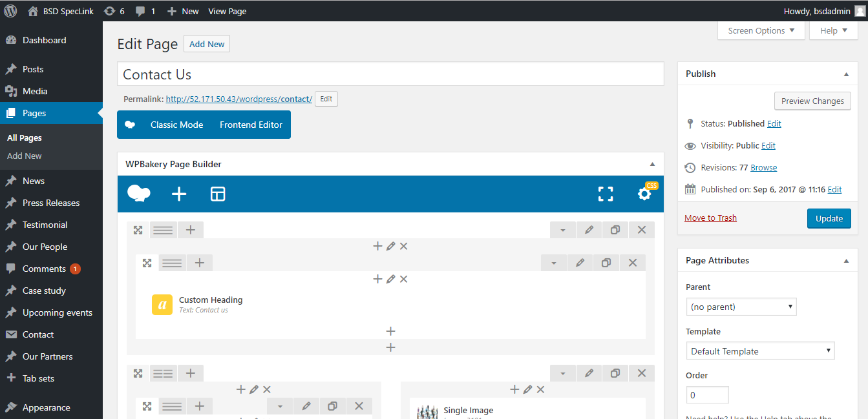Click the Contact Us page title field
Viewport: 868px width, 419px height.
390,74
